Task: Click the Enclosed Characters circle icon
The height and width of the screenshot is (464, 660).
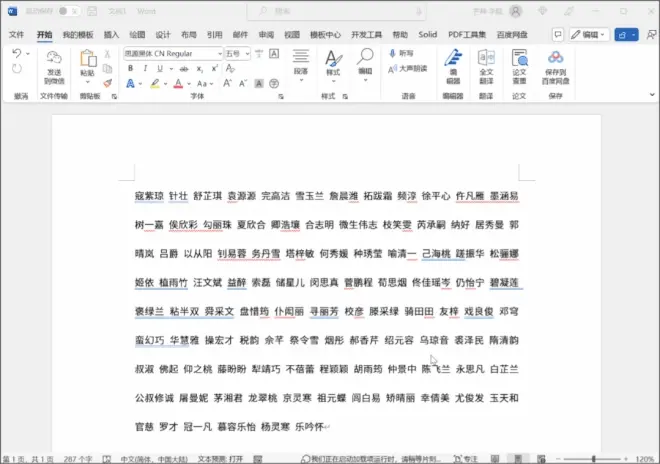Action: coord(274,83)
